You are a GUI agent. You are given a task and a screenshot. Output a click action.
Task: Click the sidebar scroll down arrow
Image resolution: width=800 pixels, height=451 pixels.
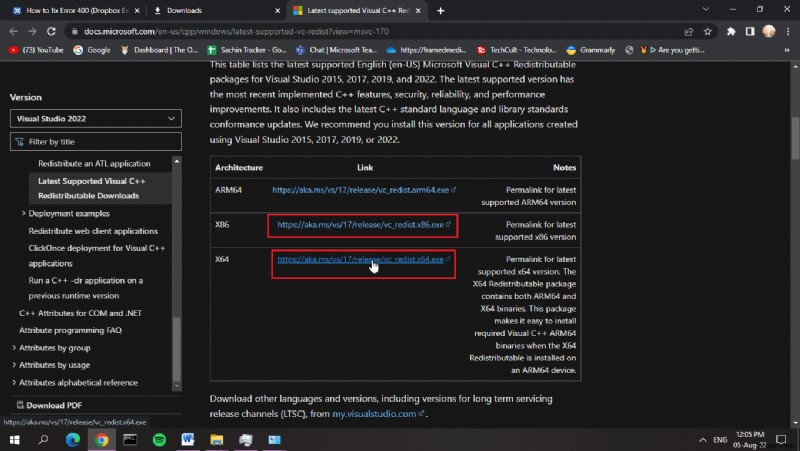177,386
